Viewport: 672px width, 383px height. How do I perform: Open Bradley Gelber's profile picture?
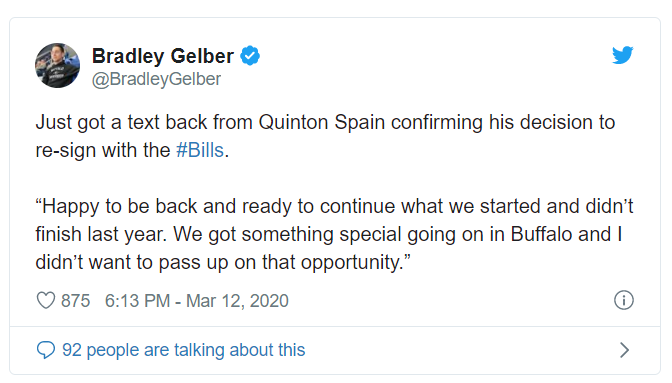click(x=57, y=65)
